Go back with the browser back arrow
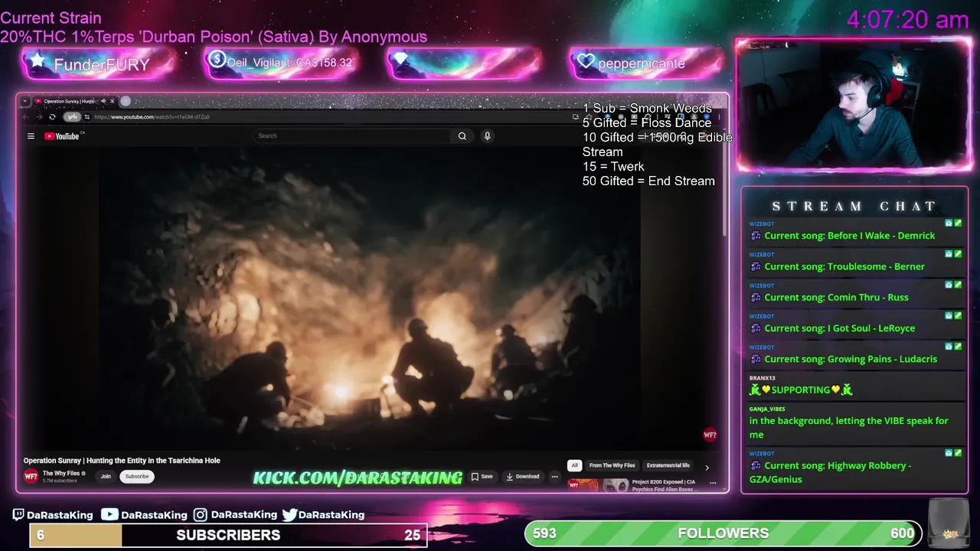The image size is (980, 551). (x=26, y=117)
